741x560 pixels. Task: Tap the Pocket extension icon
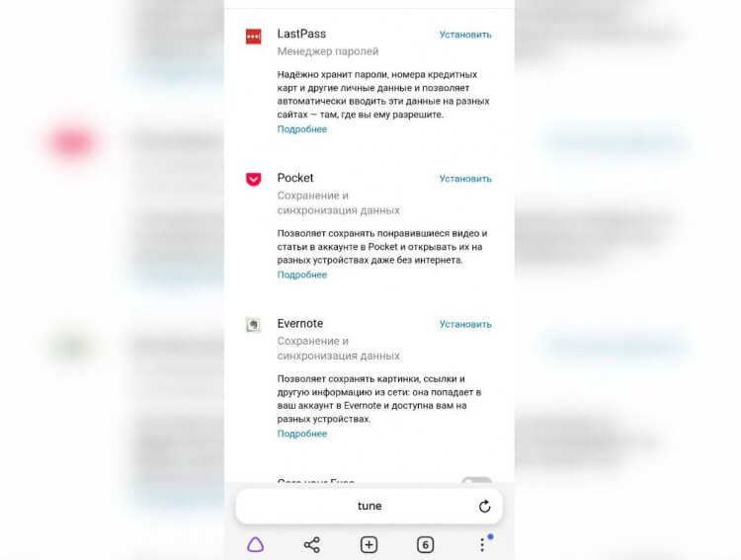point(253,179)
